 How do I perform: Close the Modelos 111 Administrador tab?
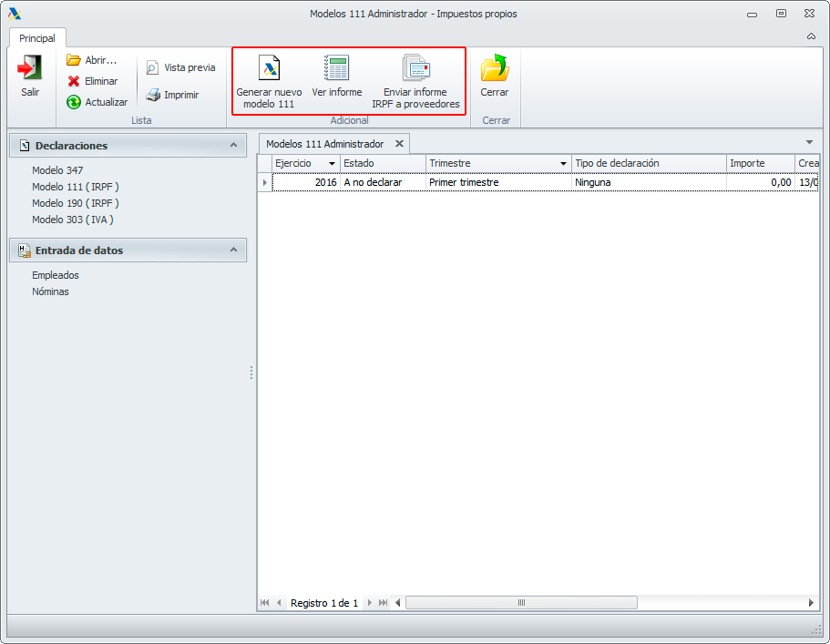click(400, 143)
